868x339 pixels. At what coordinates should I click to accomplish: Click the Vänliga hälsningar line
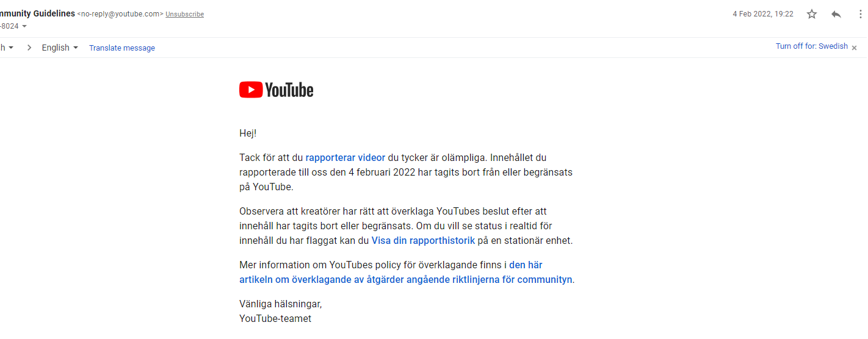(x=280, y=304)
